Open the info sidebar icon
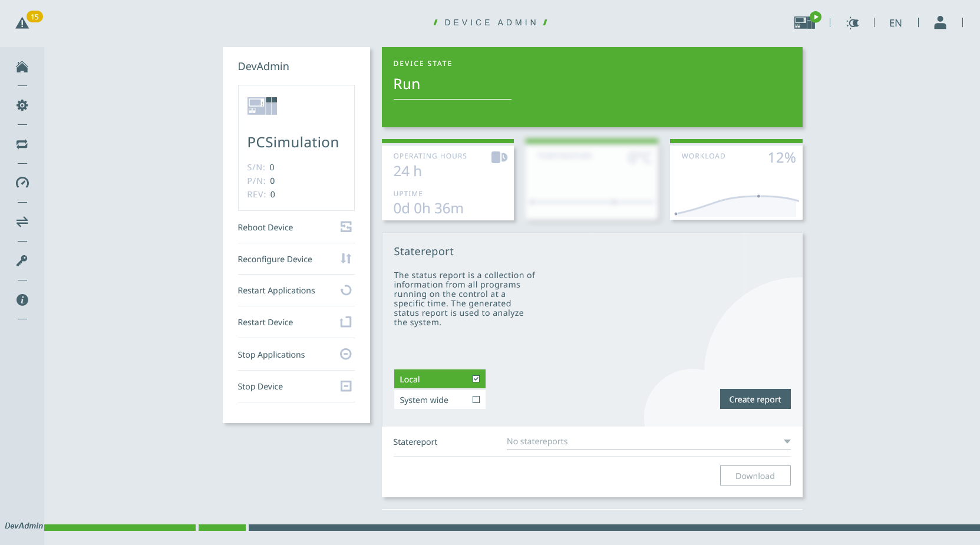Screen dimensions: 980x545 tap(22, 300)
